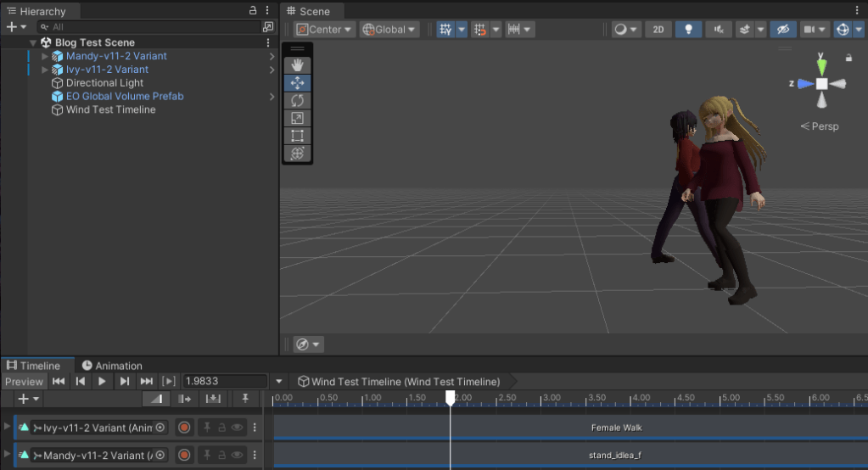Open the Gizmos dropdown arrow

[859, 30]
